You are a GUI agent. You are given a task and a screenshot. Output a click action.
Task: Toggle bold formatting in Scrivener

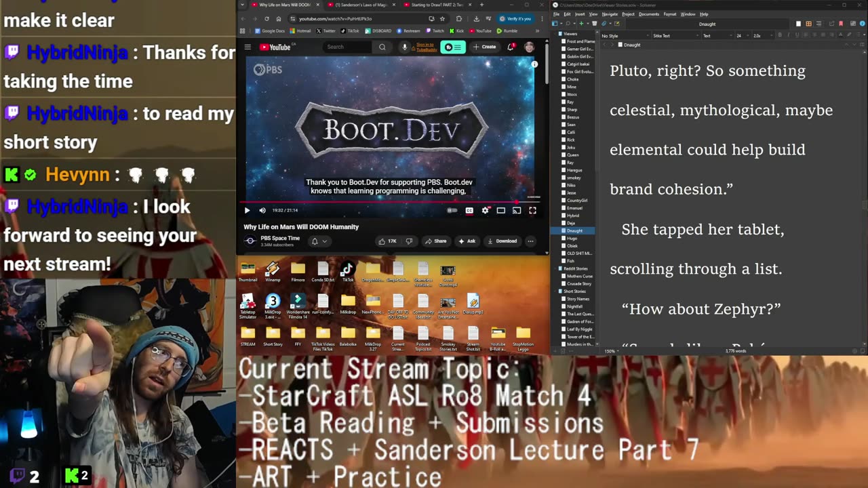[780, 36]
